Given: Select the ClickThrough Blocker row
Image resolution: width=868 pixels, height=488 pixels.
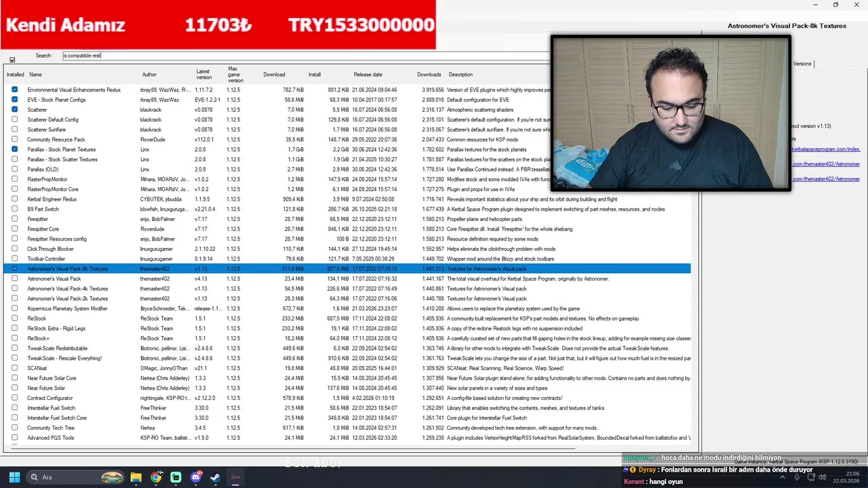Looking at the screenshot, I should [347, 249].
